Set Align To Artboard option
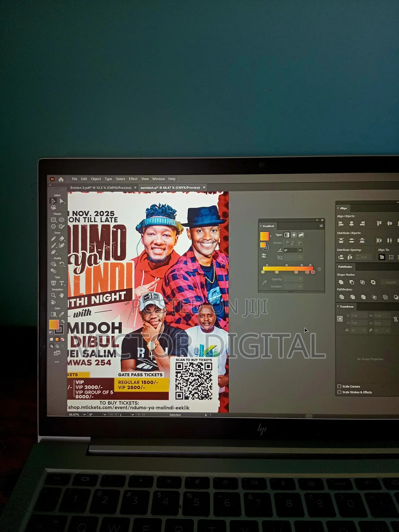The width and height of the screenshot is (399, 532). [x=382, y=257]
